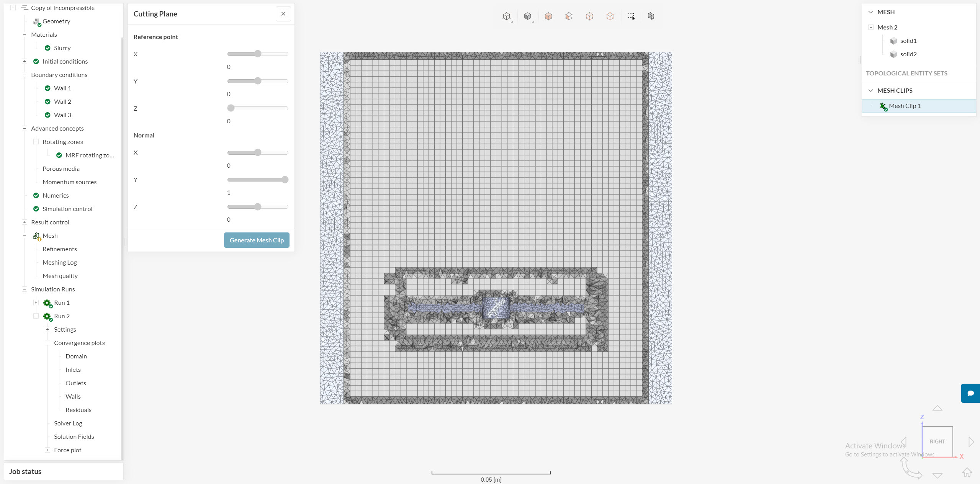Expand the Force plot node
The height and width of the screenshot is (484, 980).
47,450
